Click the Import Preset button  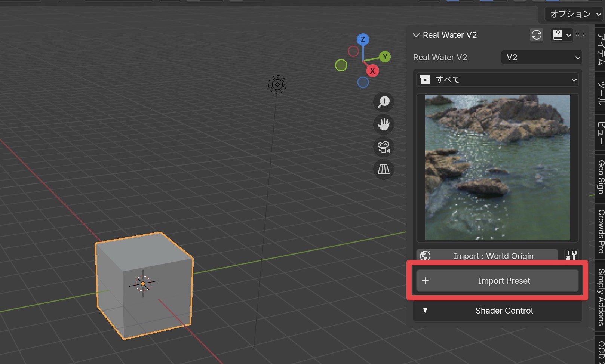(497, 281)
